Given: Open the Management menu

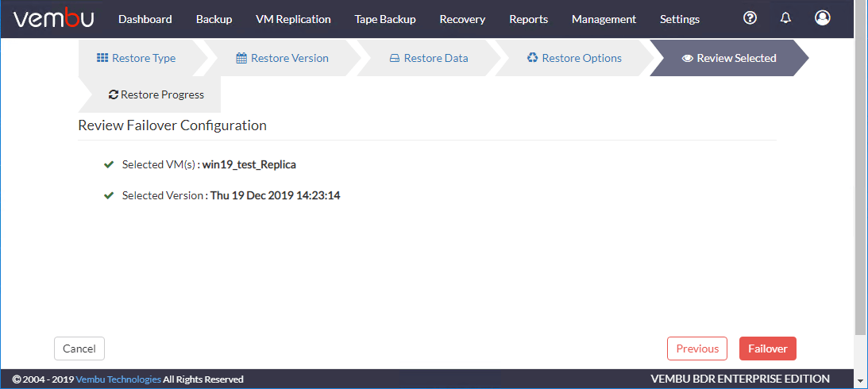Looking at the screenshot, I should (x=604, y=19).
